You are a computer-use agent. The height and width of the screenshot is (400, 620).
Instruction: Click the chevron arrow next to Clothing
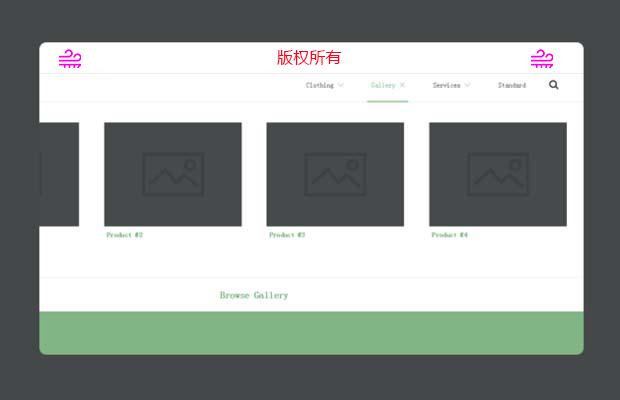pyautogui.click(x=341, y=86)
